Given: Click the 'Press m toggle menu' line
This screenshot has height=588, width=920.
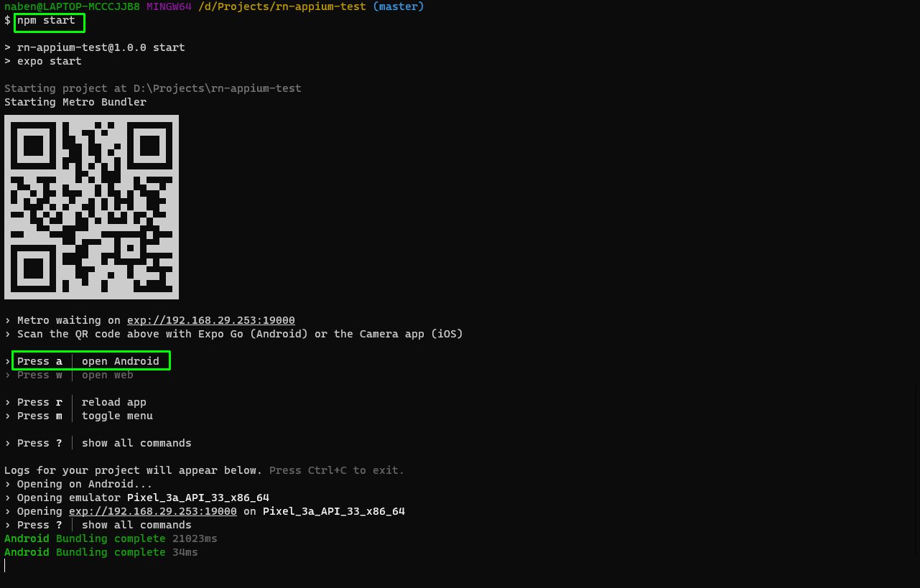Looking at the screenshot, I should (79, 416).
